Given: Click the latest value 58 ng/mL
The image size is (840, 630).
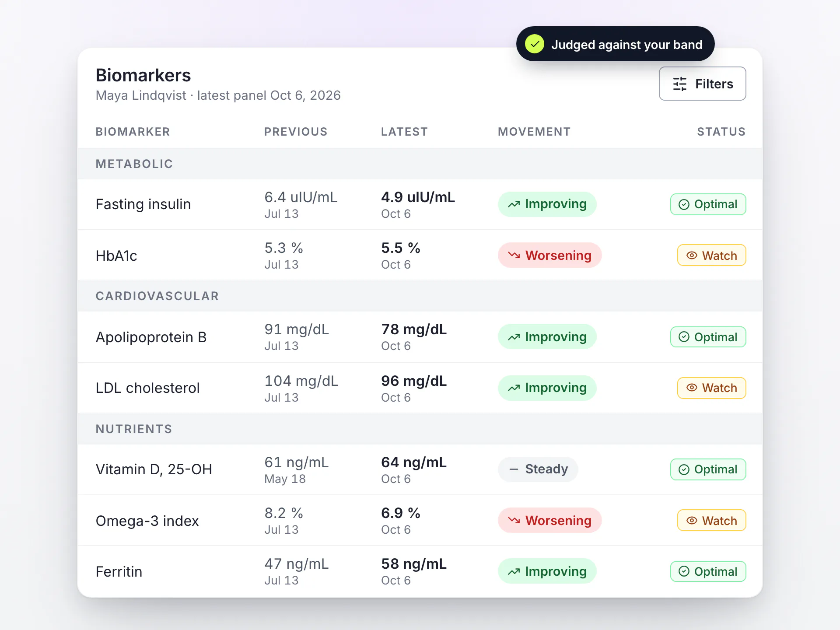Looking at the screenshot, I should click(414, 564).
